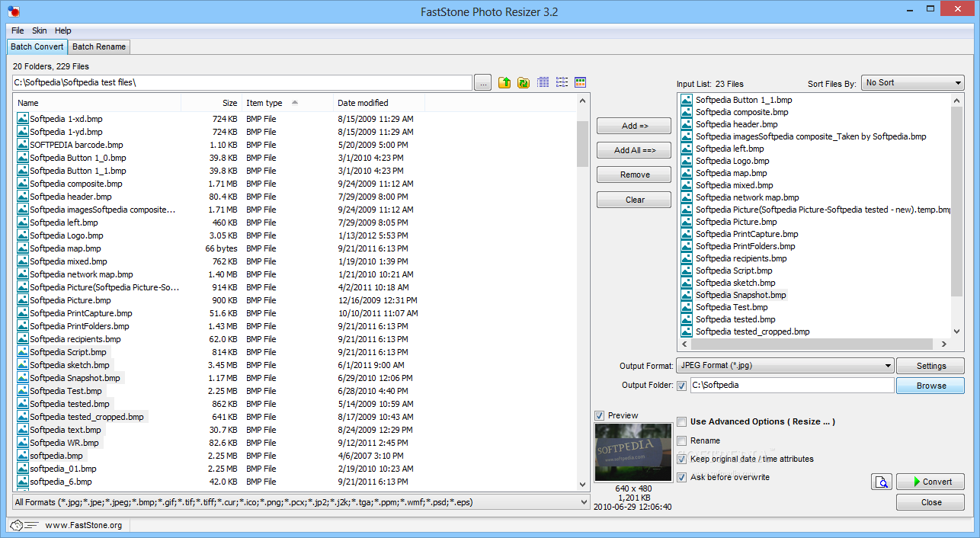Start conversion with Convert button

click(x=930, y=482)
